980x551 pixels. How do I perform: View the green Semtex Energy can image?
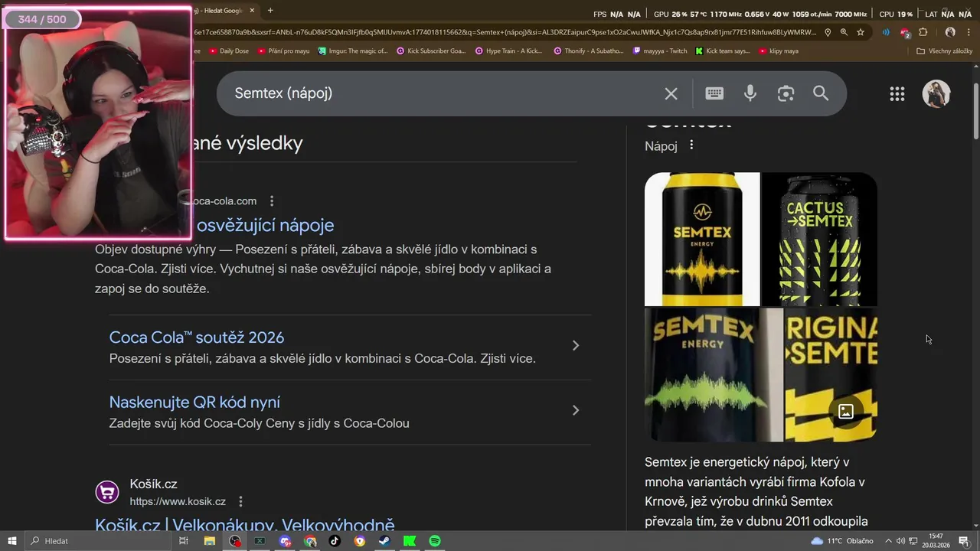pyautogui.click(x=714, y=375)
